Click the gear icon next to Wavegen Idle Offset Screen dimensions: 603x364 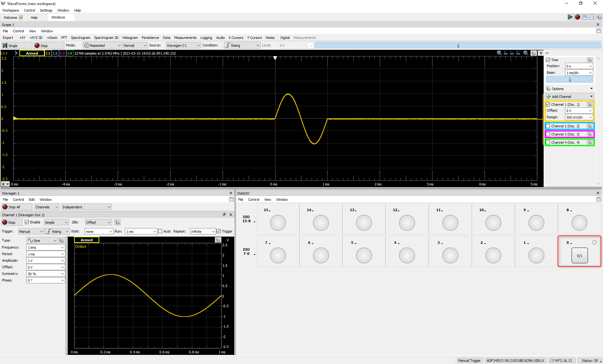coord(117,222)
